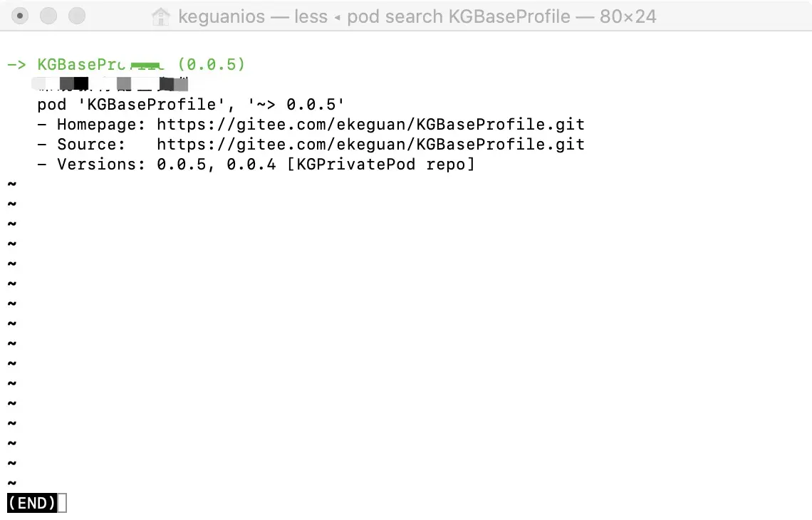
Task: Click the '80×24' size in the title
Action: [628, 16]
